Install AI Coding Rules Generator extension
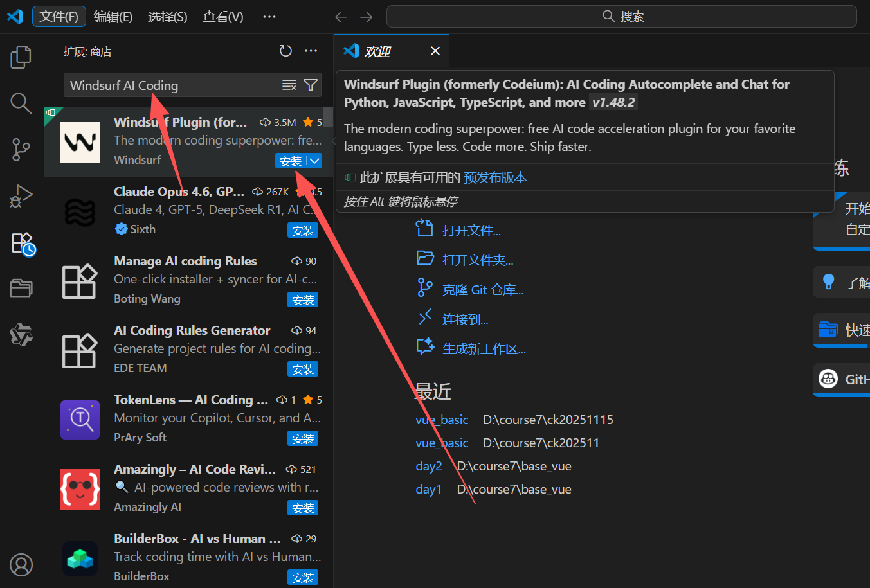The width and height of the screenshot is (870, 588). pyautogui.click(x=303, y=370)
